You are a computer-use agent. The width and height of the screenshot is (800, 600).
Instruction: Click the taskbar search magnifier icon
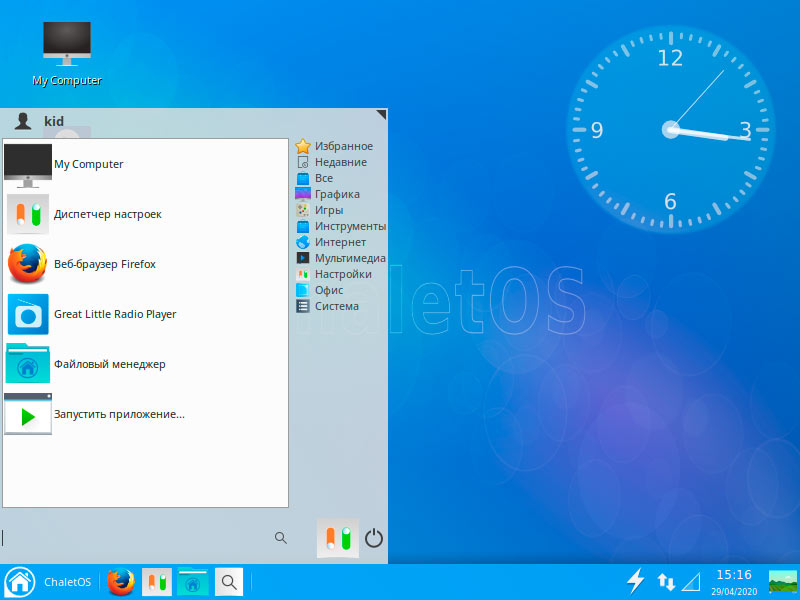pyautogui.click(x=229, y=582)
